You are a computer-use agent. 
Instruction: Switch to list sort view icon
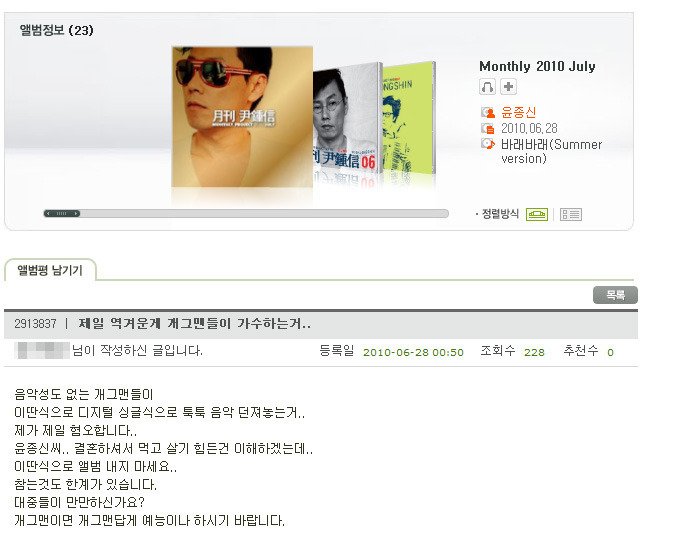click(571, 214)
